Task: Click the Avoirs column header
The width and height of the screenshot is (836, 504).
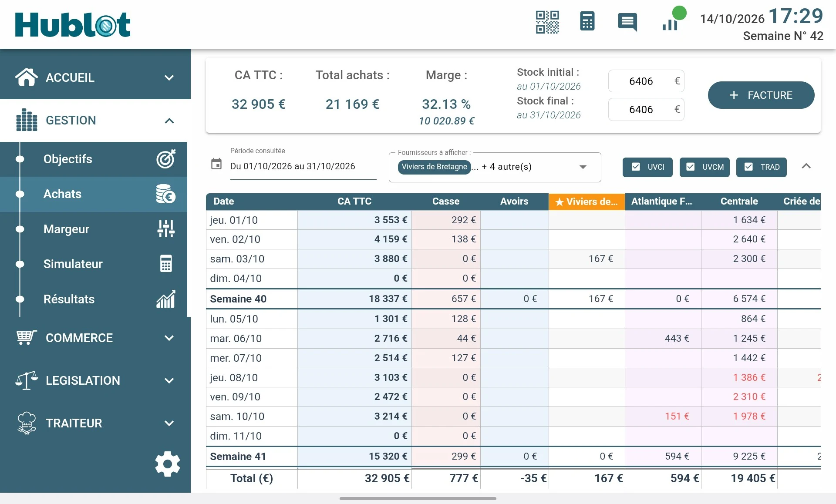Action: 514,201
